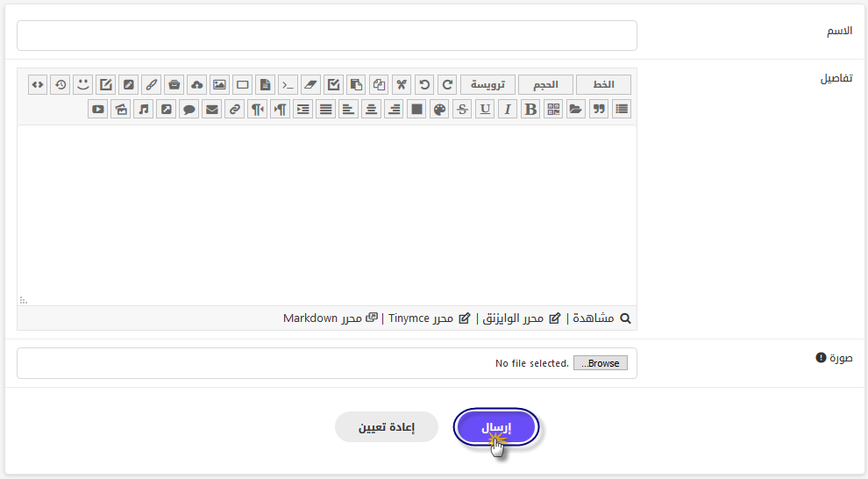Image resolution: width=868 pixels, height=479 pixels.
Task: Insert image using the picture icon
Action: pos(219,85)
